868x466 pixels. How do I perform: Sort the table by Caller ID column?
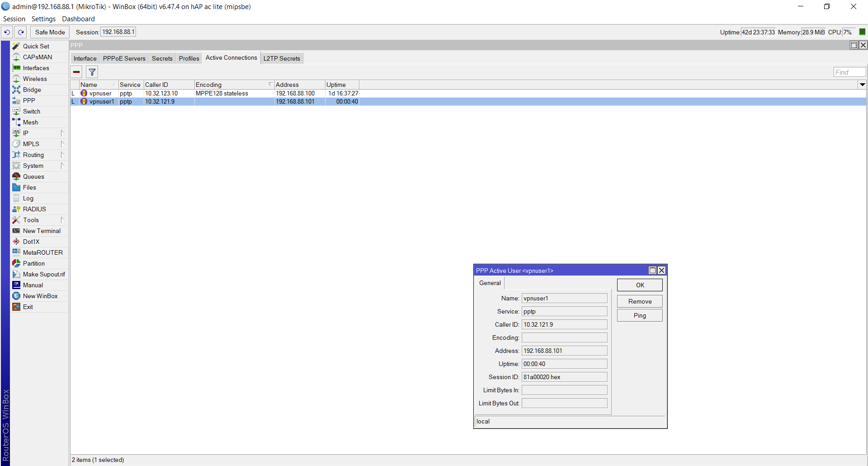coord(169,85)
